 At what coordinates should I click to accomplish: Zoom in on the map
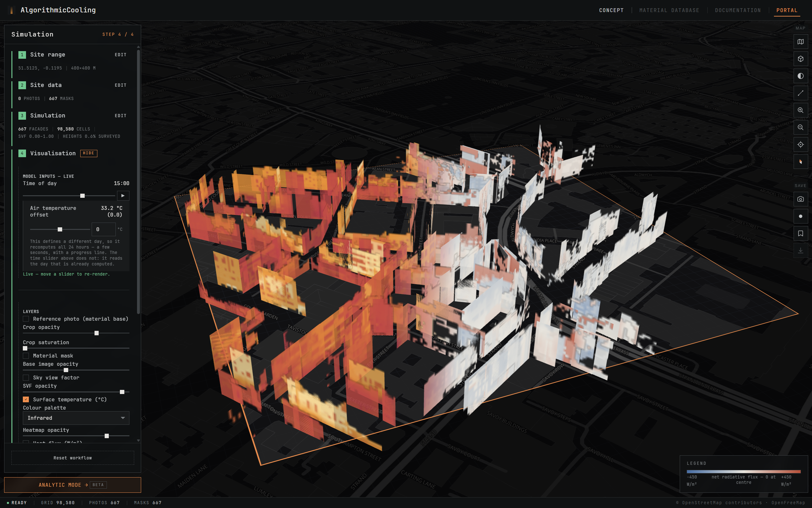point(800,110)
